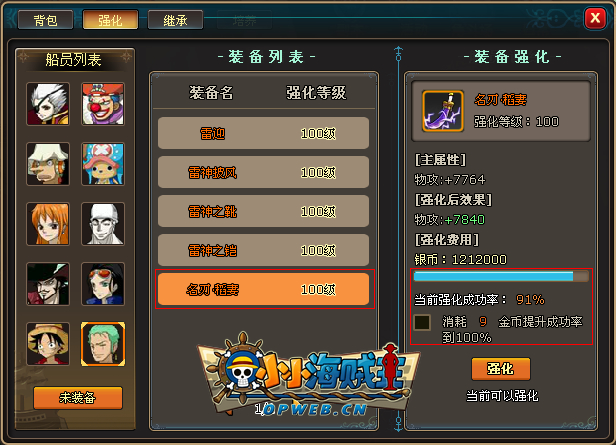The image size is (616, 445).
Task: Choose the Zoro green-haired portrait
Action: tap(103, 344)
